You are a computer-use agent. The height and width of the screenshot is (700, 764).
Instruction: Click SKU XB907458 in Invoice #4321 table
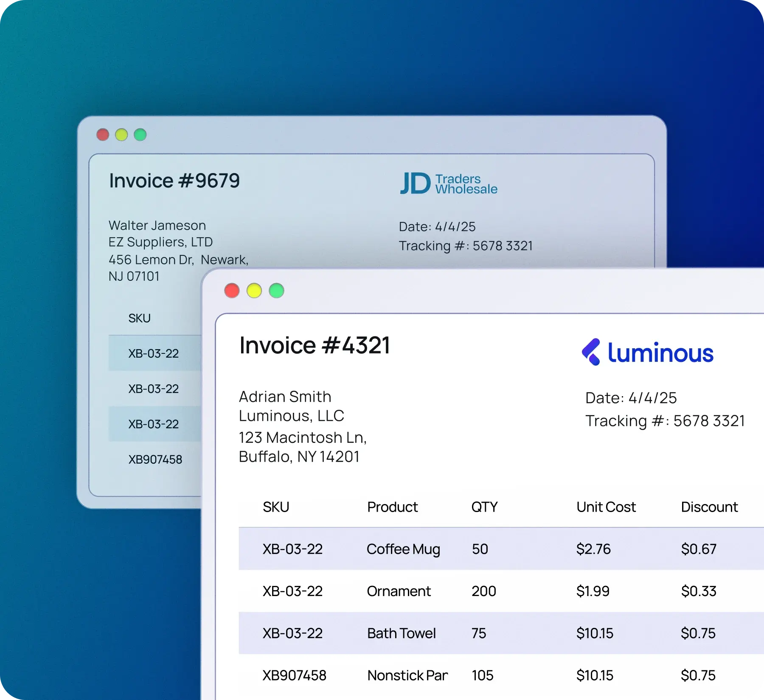pyautogui.click(x=294, y=675)
